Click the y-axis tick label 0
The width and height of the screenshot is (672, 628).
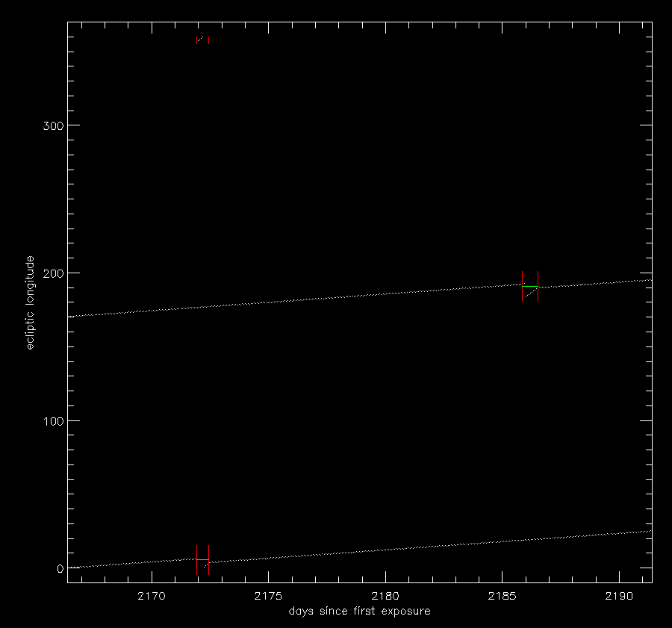[60, 569]
